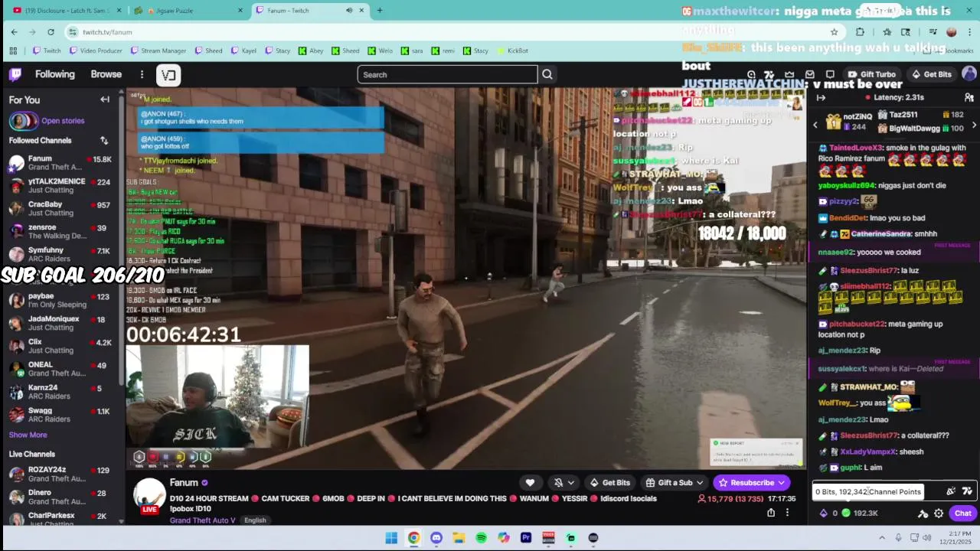Open the emote picker in chat input
Viewport: 980px width, 551px height.
pos(967,491)
